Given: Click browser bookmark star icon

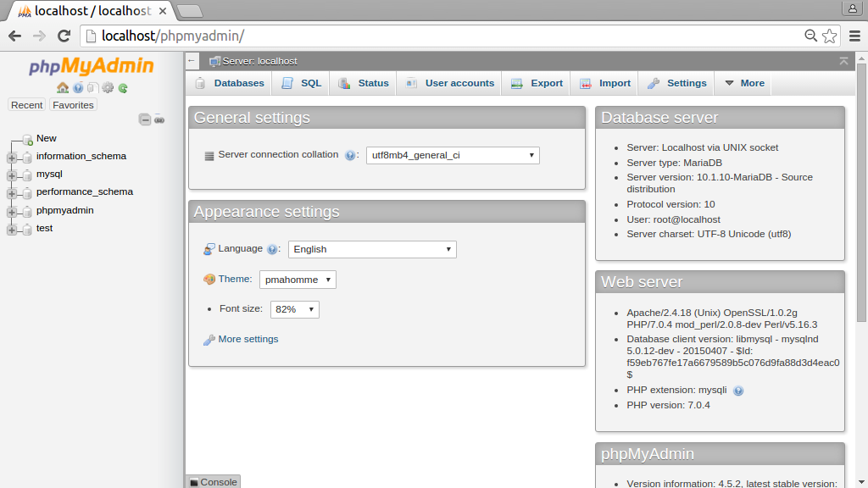Looking at the screenshot, I should pyautogui.click(x=829, y=36).
